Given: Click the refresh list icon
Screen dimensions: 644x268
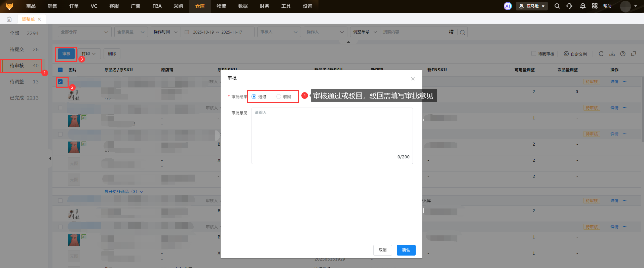Looking at the screenshot, I should [601, 54].
